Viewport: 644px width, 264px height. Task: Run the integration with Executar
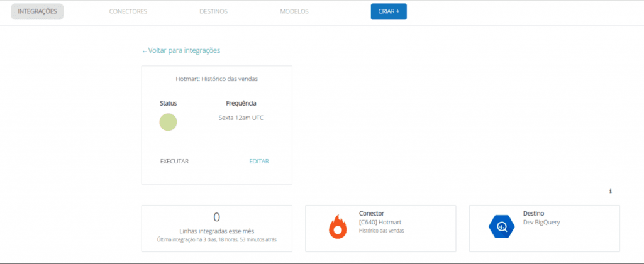(174, 162)
